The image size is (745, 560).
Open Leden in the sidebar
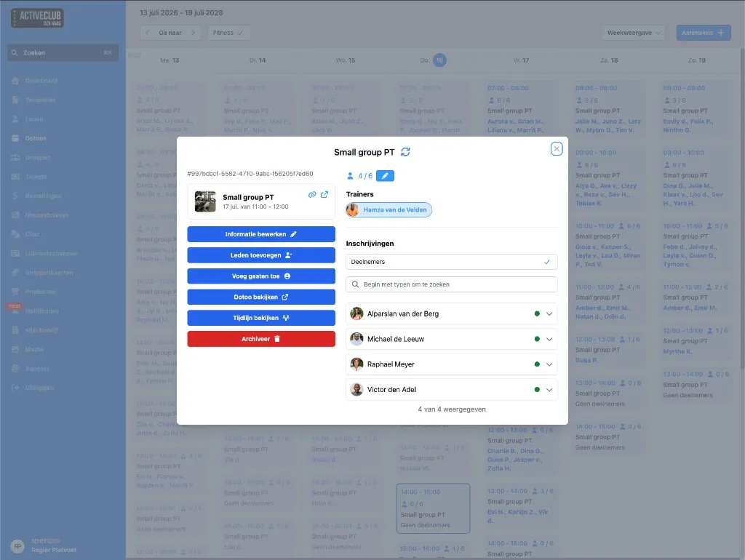(x=34, y=119)
